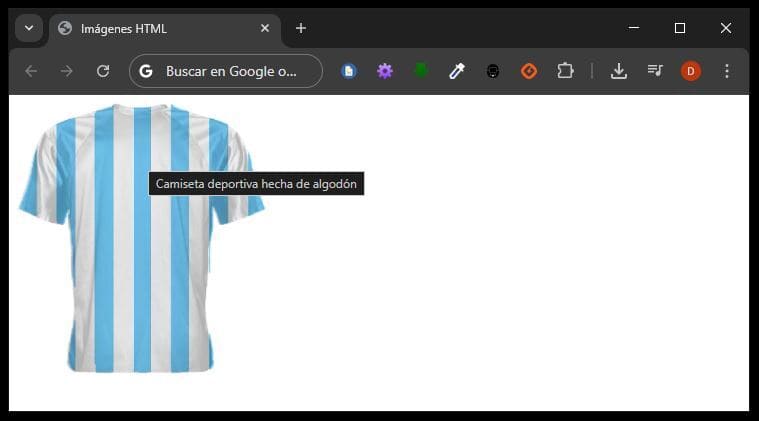Screen dimensions: 759x421
Task: Open the Extensions puzzle piece menu
Action: pyautogui.click(x=565, y=72)
